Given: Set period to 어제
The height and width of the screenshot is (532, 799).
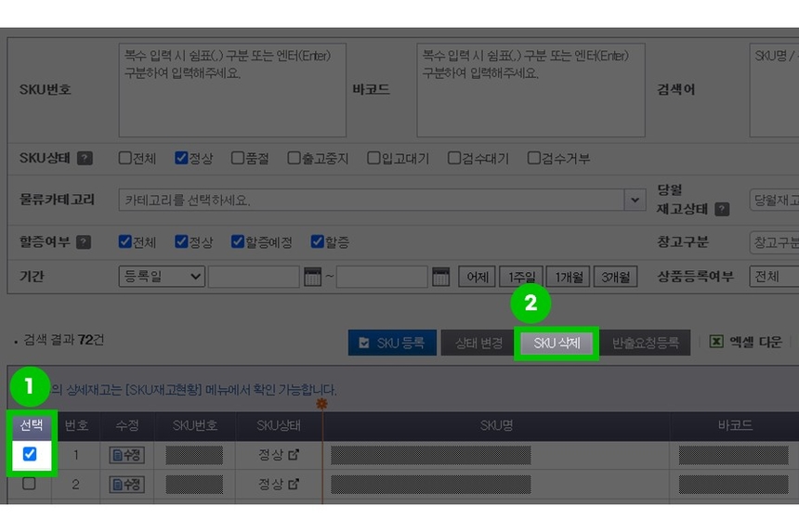Looking at the screenshot, I should [477, 277].
